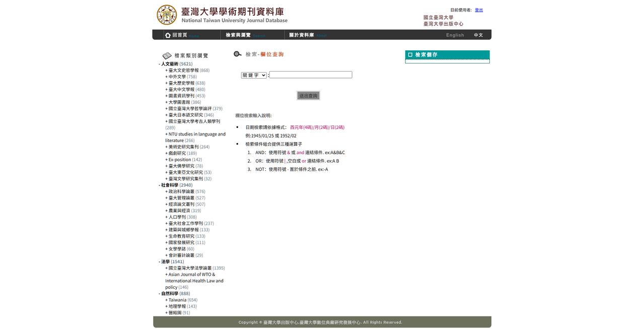Screen dimensions: 644x329
Task: Select 臺大社會工作學刊 (237) in the tree
Action: coord(189,223)
